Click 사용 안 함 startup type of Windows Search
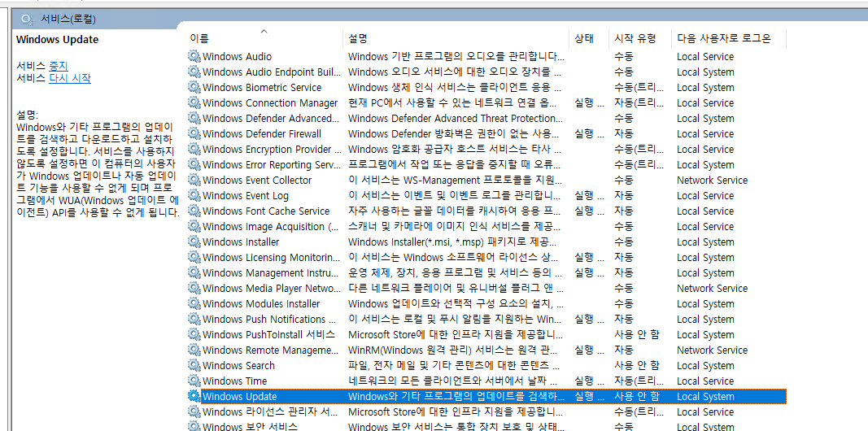The image size is (868, 431). pyautogui.click(x=637, y=366)
